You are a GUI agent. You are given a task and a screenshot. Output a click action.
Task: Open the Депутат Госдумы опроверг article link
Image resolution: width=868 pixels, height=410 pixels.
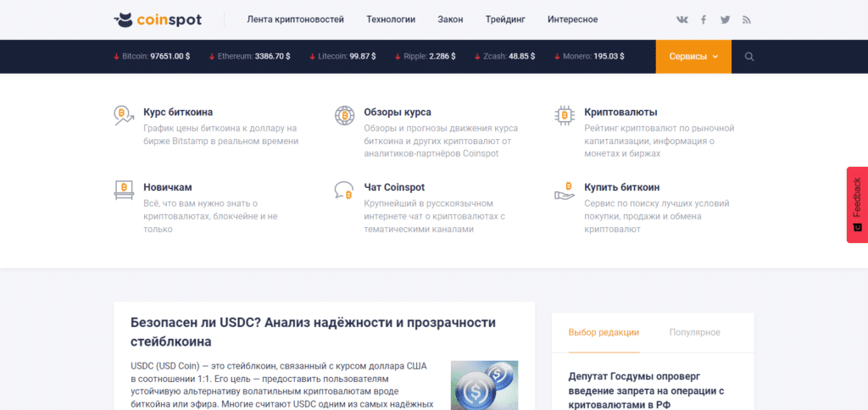[x=647, y=391]
